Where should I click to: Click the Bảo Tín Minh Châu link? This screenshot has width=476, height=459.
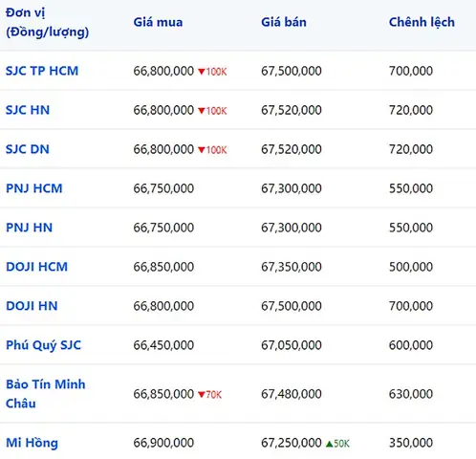coord(46,394)
